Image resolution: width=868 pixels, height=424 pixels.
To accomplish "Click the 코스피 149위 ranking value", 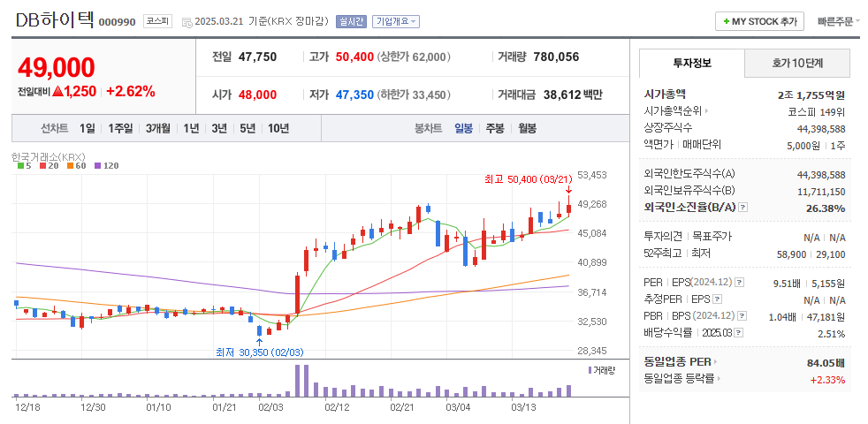I will [x=817, y=112].
